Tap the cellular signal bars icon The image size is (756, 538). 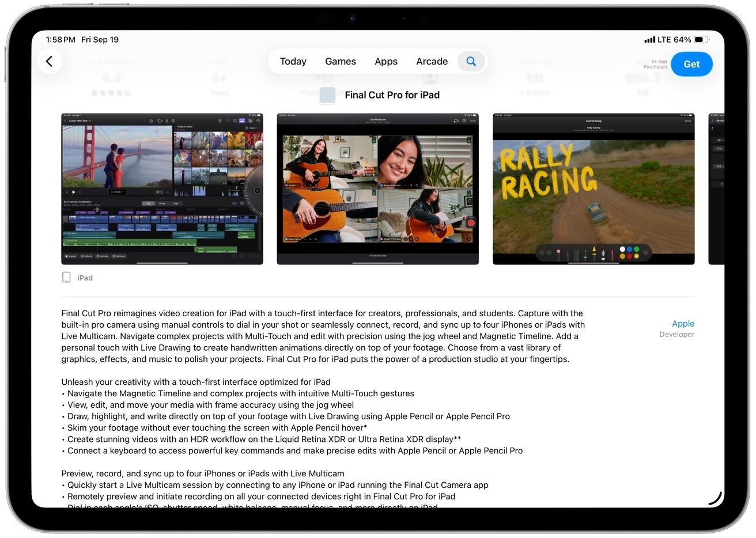tap(649, 40)
